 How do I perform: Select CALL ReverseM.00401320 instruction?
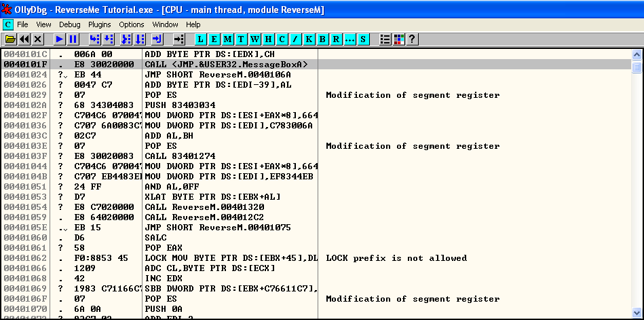coord(204,207)
